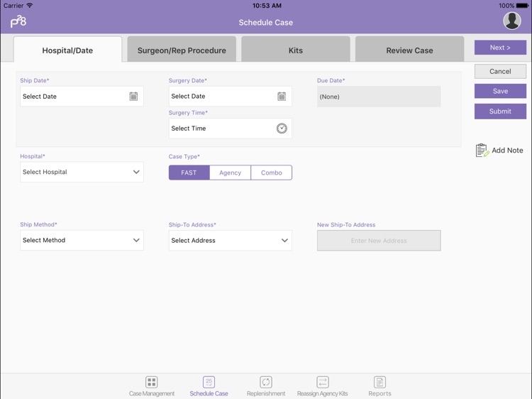Screen dimensions: 532x399
Task: Check the Wi-Fi status icon
Action: point(30,6)
